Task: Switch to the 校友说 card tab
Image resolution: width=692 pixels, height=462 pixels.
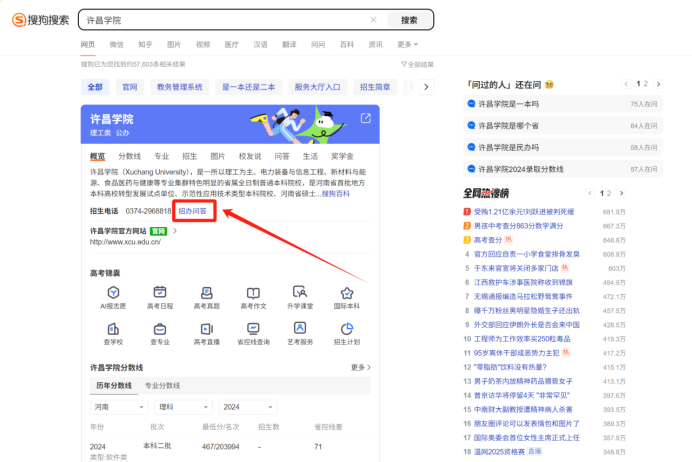Action: [250, 156]
